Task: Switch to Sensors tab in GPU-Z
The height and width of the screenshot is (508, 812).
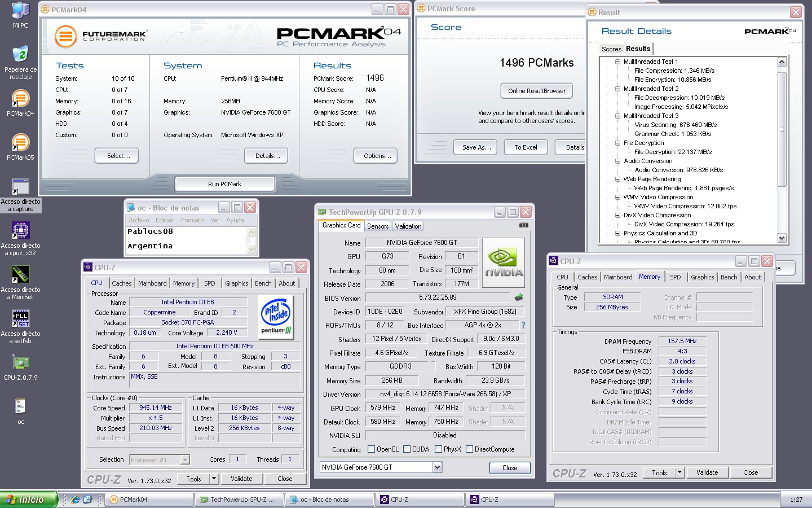Action: [378, 226]
